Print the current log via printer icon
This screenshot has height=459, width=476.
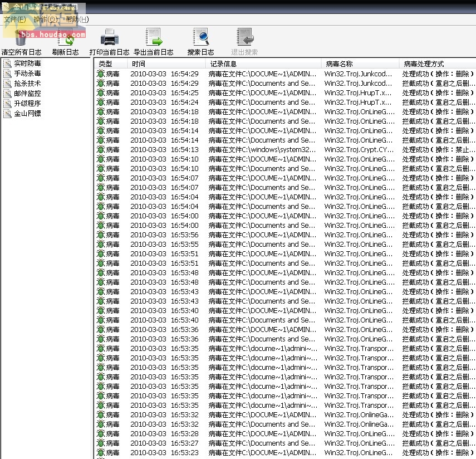click(x=109, y=37)
